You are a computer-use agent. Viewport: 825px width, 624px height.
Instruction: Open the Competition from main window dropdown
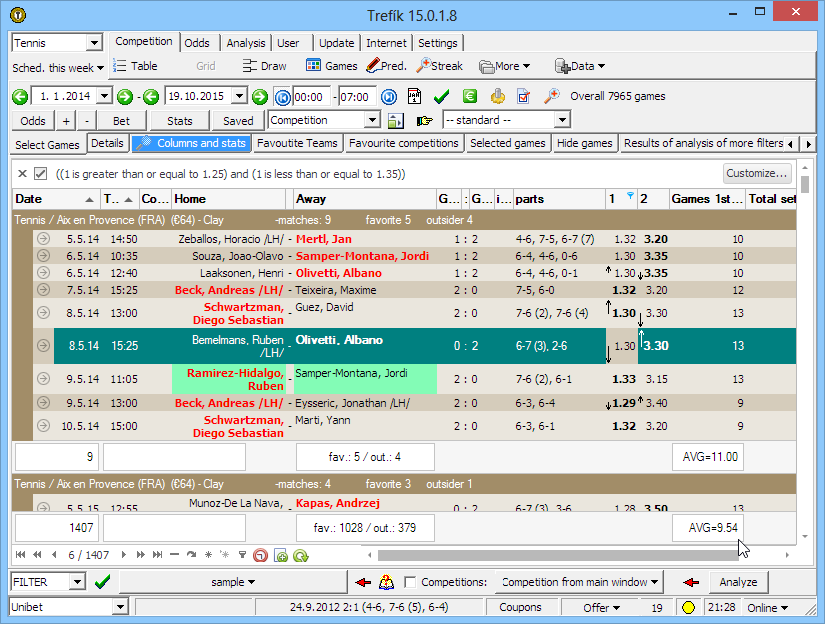[580, 582]
